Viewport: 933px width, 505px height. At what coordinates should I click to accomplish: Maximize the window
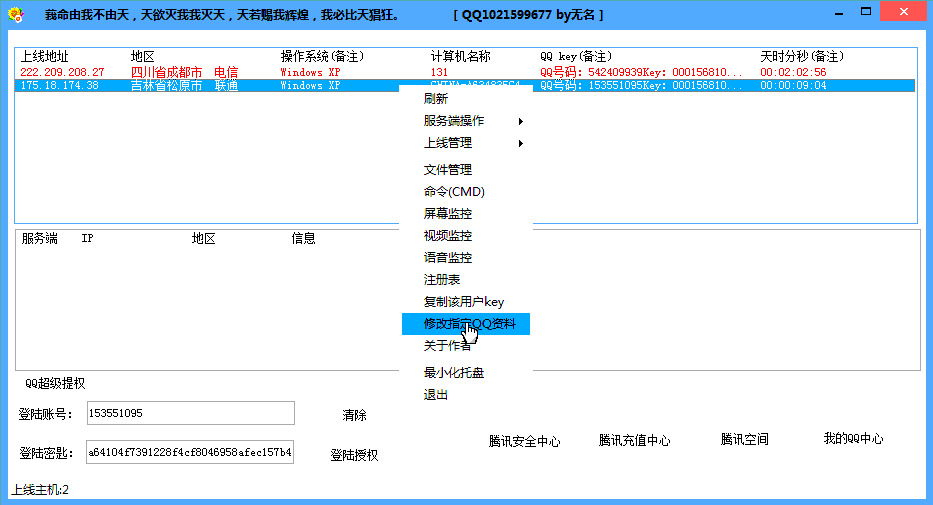pyautogui.click(x=866, y=12)
